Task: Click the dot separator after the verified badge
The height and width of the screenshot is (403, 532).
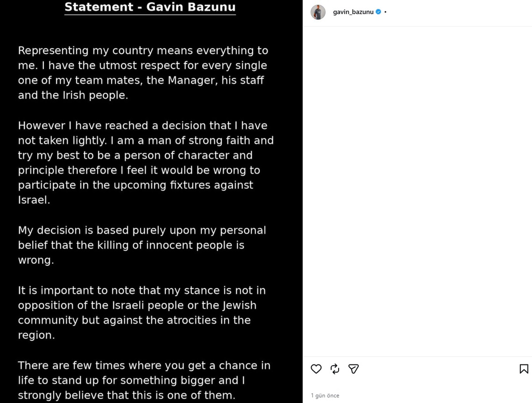Action: (385, 12)
